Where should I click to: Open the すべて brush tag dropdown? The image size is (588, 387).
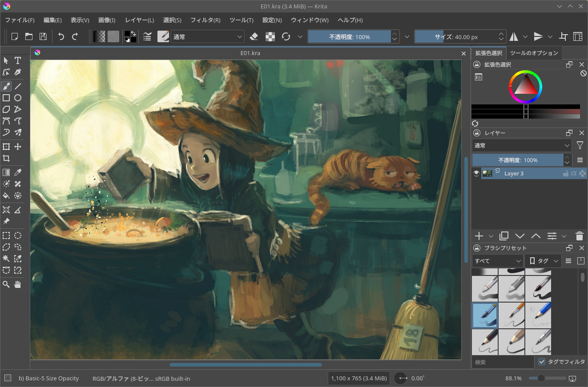click(x=497, y=261)
